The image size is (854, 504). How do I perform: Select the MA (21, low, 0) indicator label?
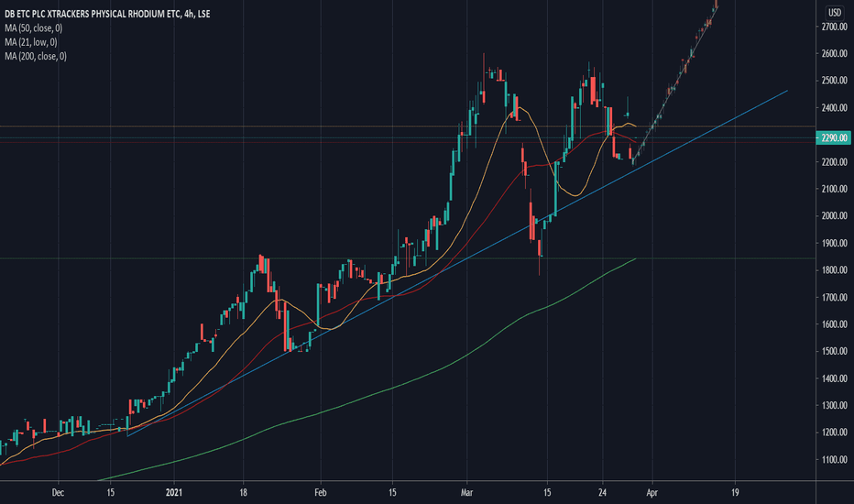pyautogui.click(x=31, y=42)
